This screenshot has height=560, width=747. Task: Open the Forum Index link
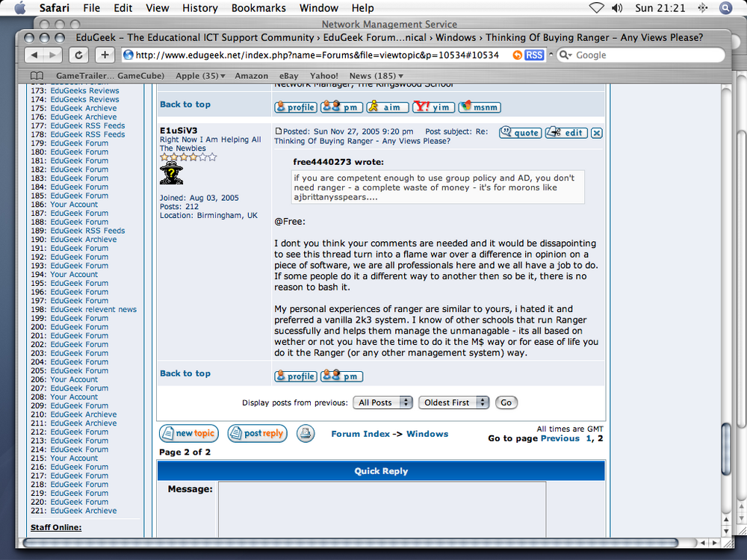click(360, 434)
